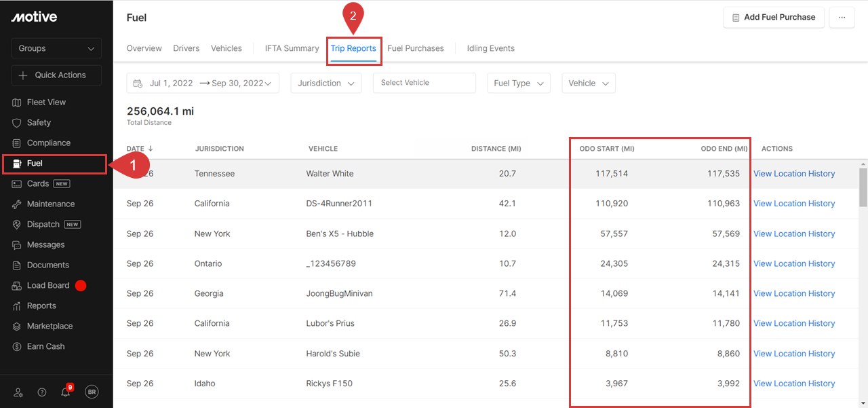The height and width of the screenshot is (408, 868).
Task: Expand the Jul 1 – Sep 30 date range
Action: pos(203,84)
